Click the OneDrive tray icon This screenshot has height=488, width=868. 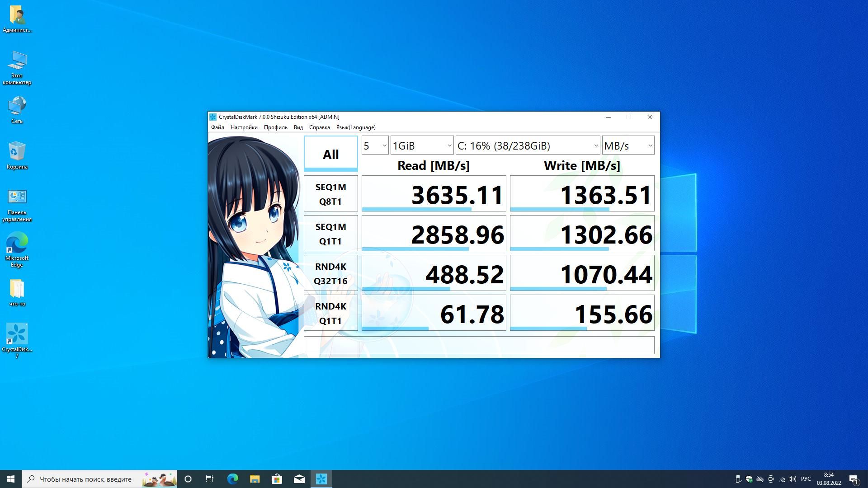[760, 479]
